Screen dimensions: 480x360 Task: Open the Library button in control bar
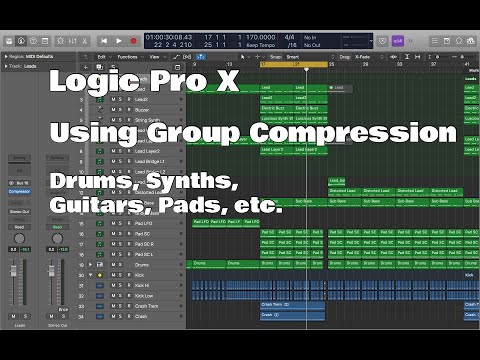(x=9, y=41)
